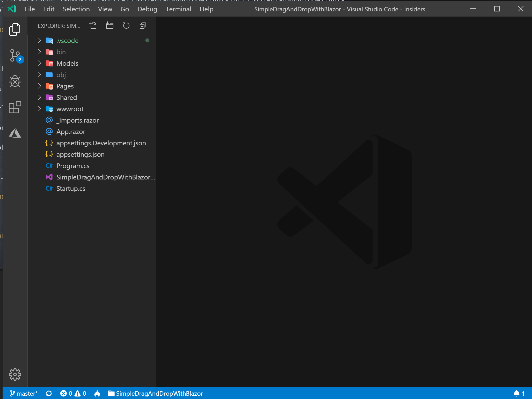Click the synchronize changes icon in the status bar
Image resolution: width=532 pixels, height=399 pixels.
click(x=49, y=393)
